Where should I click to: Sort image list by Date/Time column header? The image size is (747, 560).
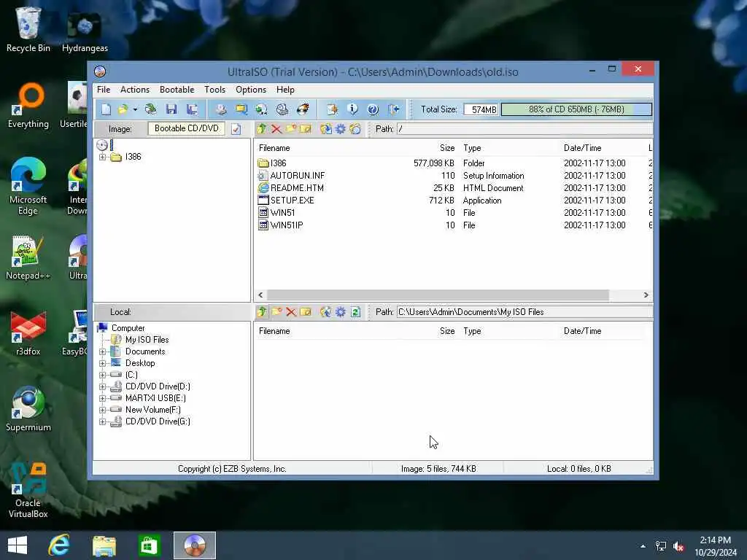[x=582, y=148]
